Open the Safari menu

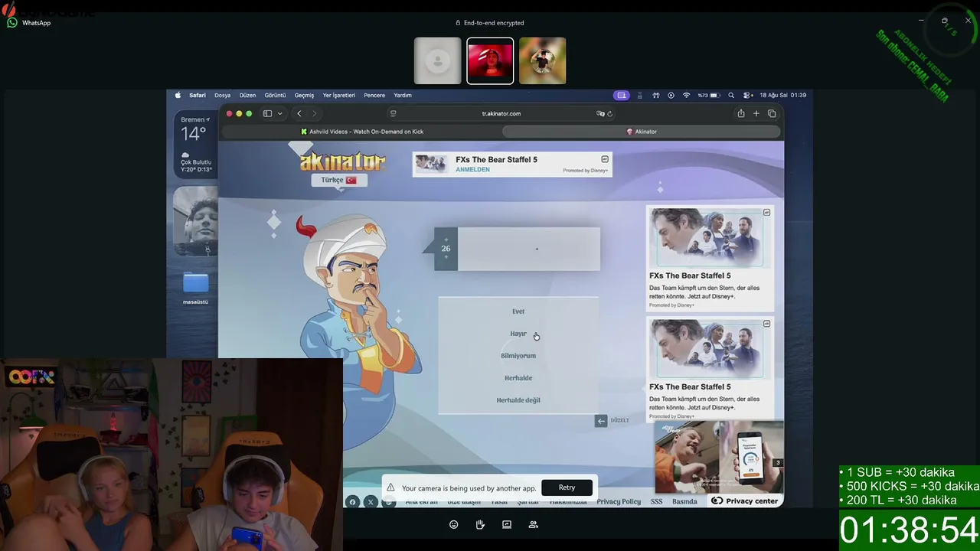[x=198, y=96]
